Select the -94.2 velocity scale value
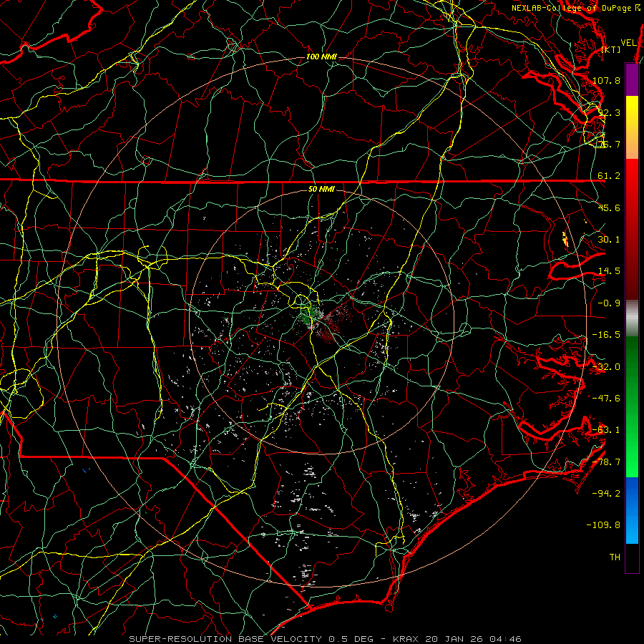Screen dimensions: 644x644 (606, 493)
